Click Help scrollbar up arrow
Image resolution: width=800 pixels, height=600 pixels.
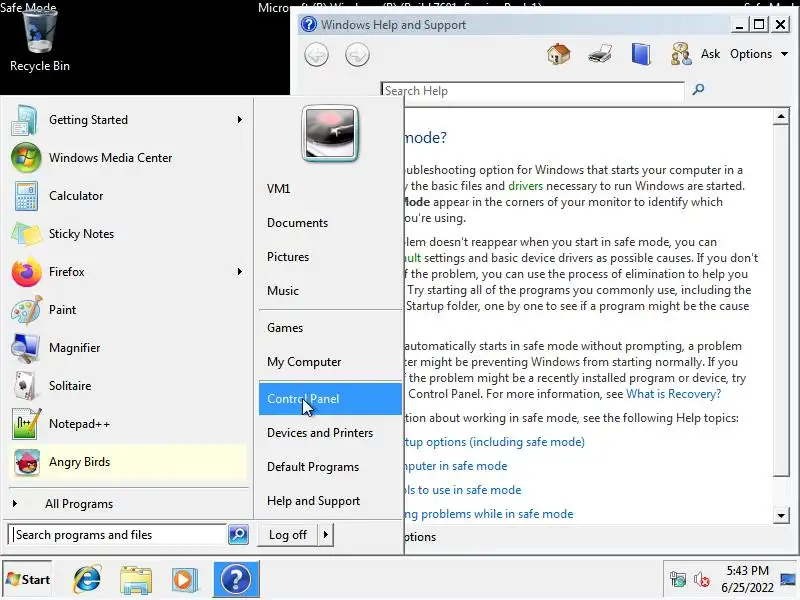click(x=781, y=117)
